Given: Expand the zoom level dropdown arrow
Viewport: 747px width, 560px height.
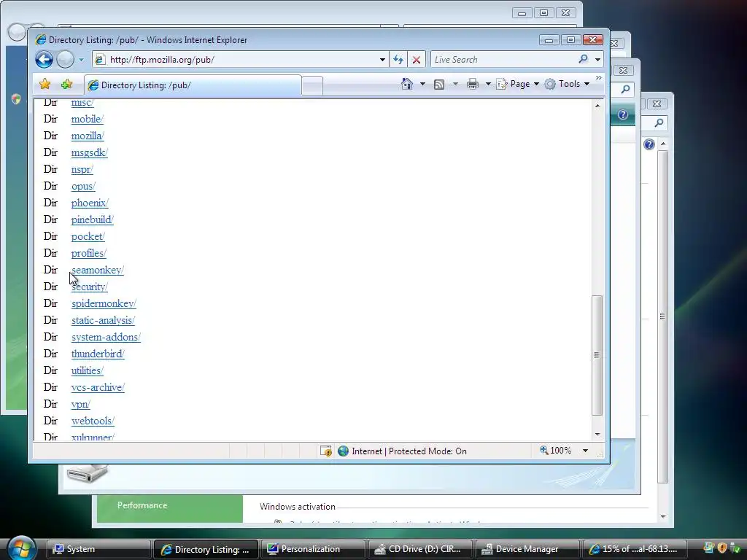Looking at the screenshot, I should click(x=585, y=451).
